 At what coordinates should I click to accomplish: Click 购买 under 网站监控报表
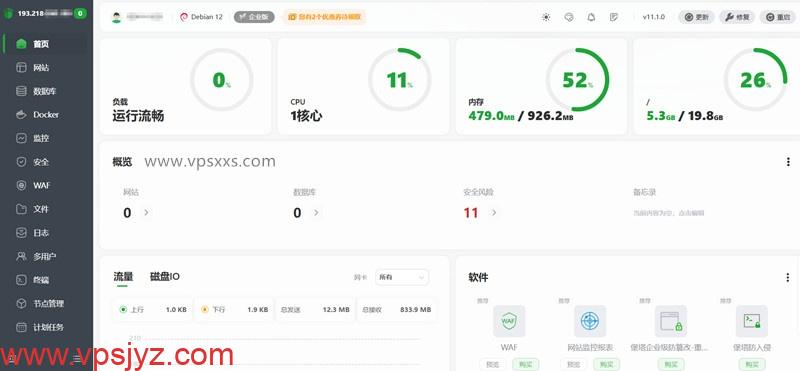606,364
